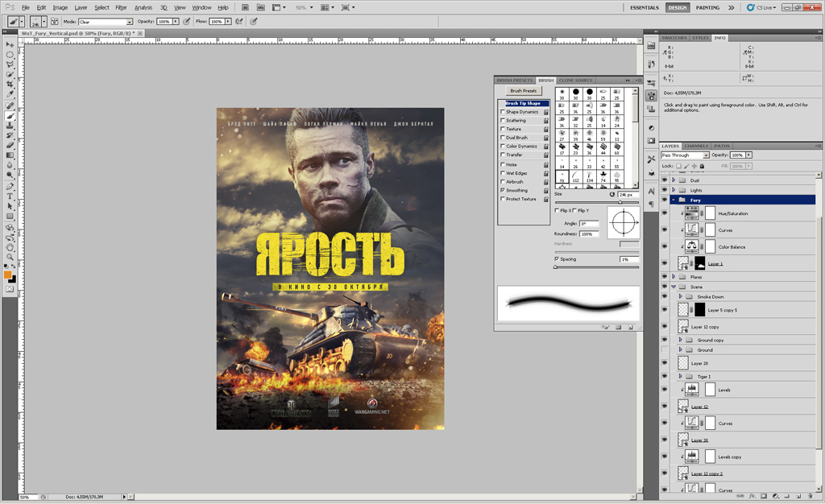
Task: Select the Move tool
Action: pyautogui.click(x=10, y=44)
